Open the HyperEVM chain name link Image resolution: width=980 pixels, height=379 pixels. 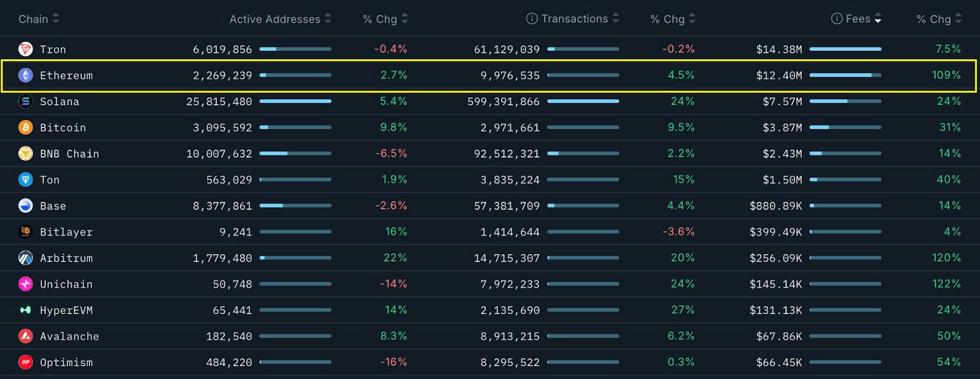pyautogui.click(x=66, y=310)
